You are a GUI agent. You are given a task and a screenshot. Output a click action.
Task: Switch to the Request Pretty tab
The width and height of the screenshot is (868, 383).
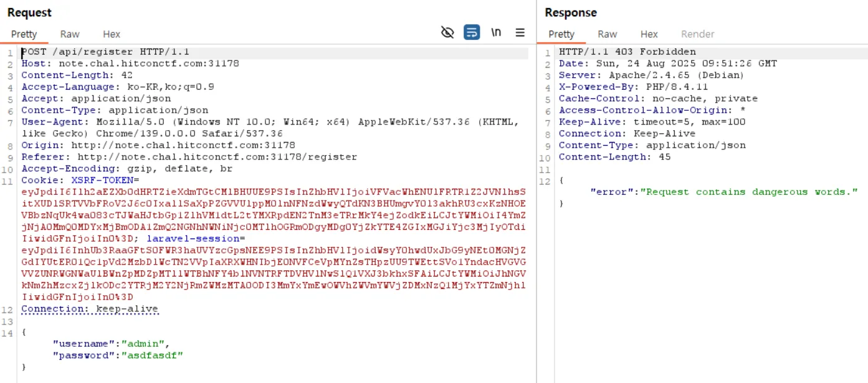pyautogui.click(x=24, y=34)
